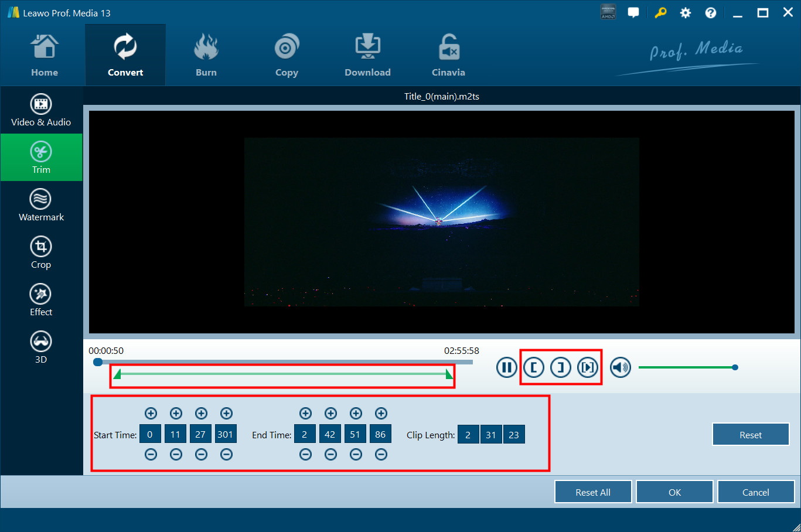801x532 pixels.
Task: Play the trimmed clip only
Action: point(588,367)
